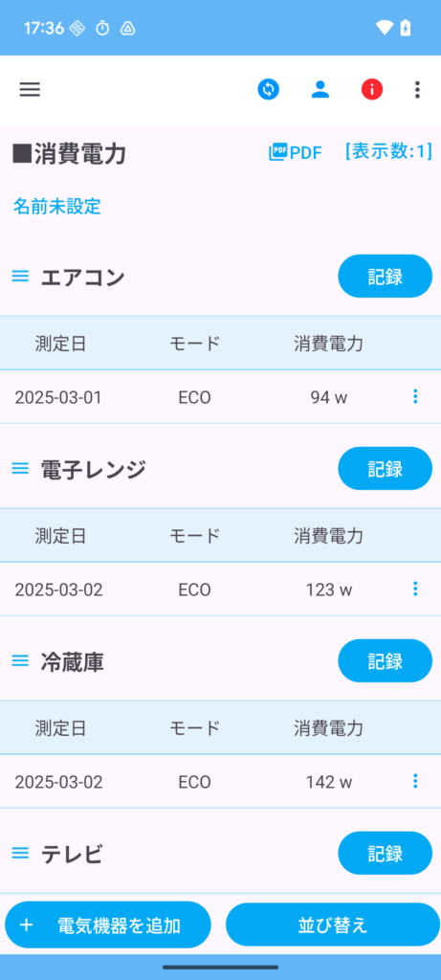
Task: Select the 2025-03-01 ECO record row
Action: [x=220, y=397]
